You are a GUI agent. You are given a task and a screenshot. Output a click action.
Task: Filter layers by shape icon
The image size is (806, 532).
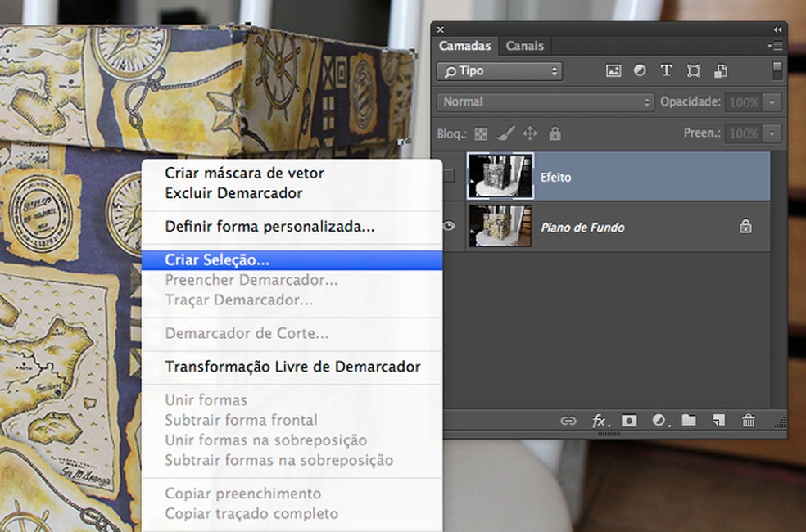[x=694, y=71]
